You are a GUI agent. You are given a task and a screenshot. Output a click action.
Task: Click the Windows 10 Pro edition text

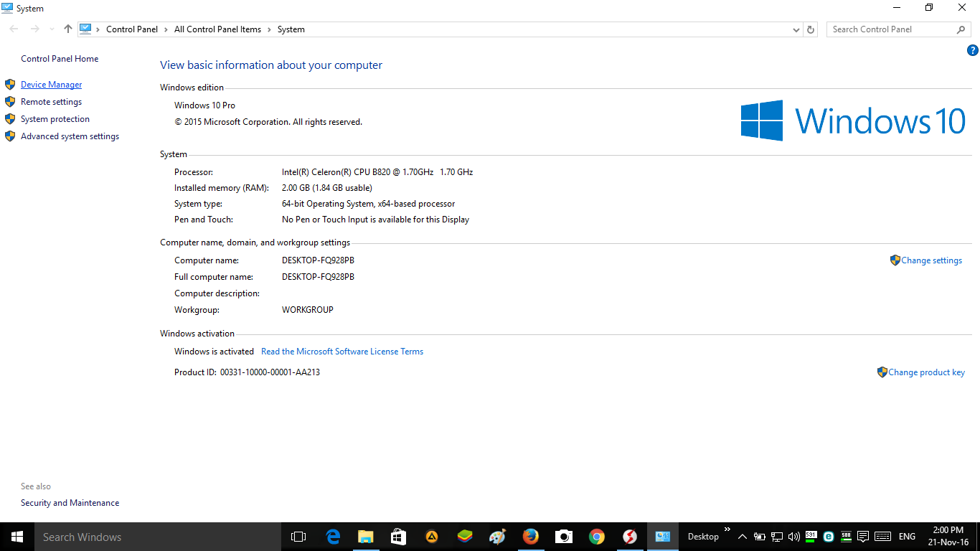click(204, 105)
